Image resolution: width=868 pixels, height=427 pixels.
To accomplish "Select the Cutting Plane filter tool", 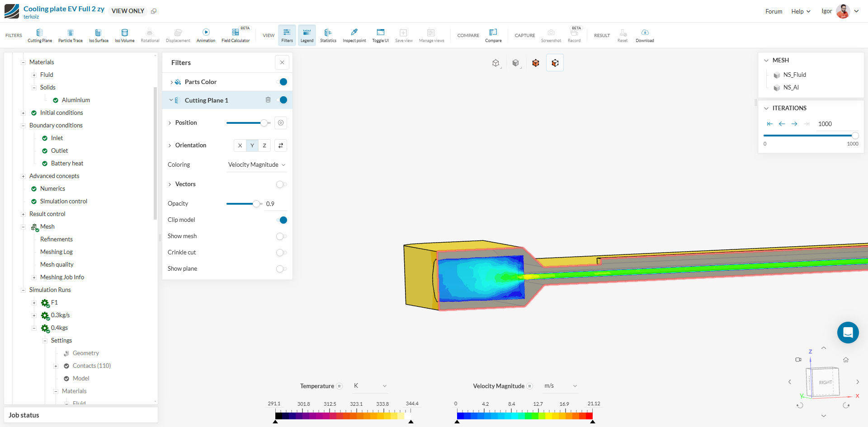I will [40, 35].
